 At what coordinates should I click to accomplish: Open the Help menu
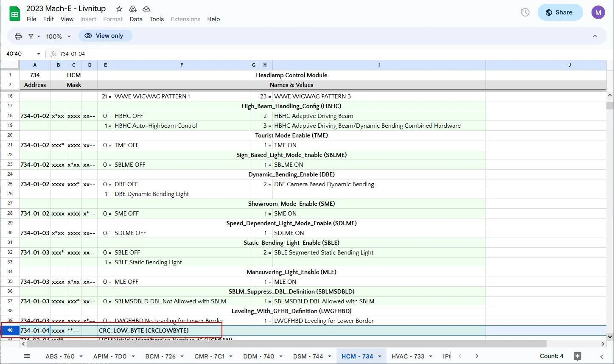pyautogui.click(x=213, y=19)
